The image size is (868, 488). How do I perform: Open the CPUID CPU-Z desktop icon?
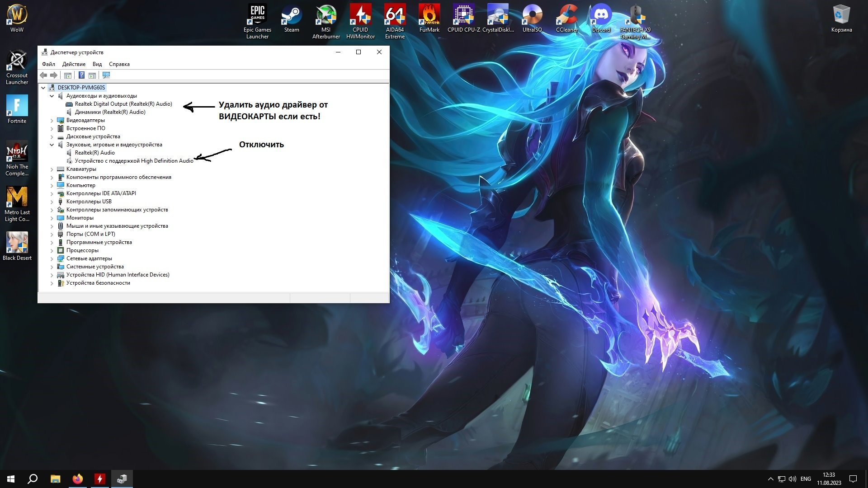(463, 18)
